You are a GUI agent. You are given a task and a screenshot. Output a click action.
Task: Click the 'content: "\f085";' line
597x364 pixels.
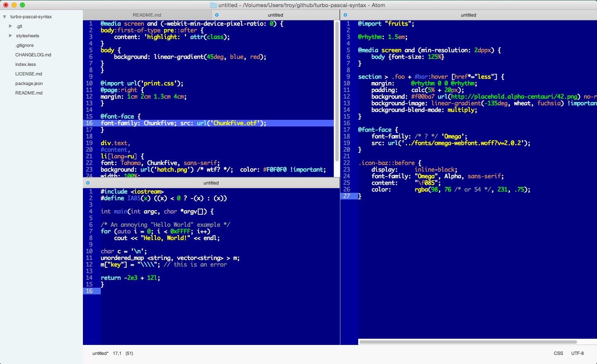tap(406, 183)
